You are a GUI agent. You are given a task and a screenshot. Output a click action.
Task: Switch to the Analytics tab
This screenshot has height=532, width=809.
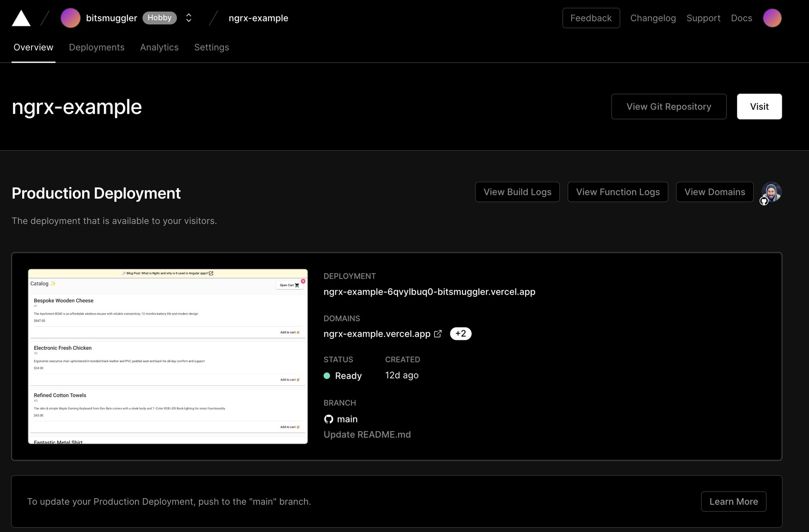pyautogui.click(x=159, y=47)
